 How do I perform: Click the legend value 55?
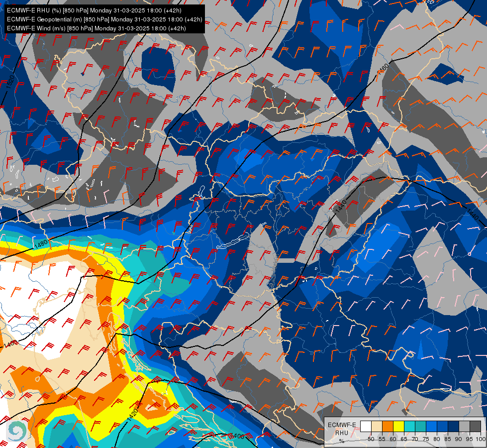pyautogui.click(x=382, y=439)
